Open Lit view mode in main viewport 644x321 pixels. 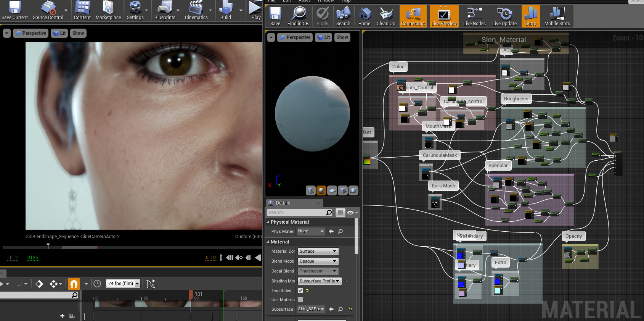point(59,33)
